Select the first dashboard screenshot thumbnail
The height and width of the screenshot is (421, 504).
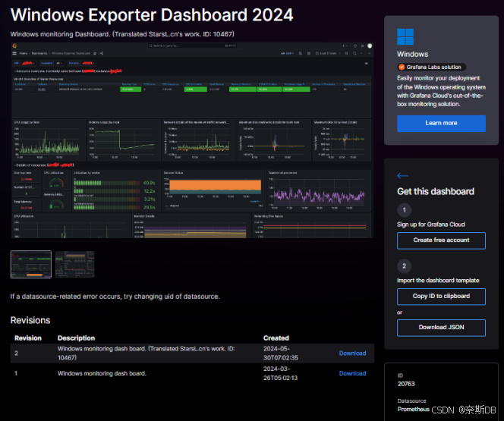click(31, 264)
